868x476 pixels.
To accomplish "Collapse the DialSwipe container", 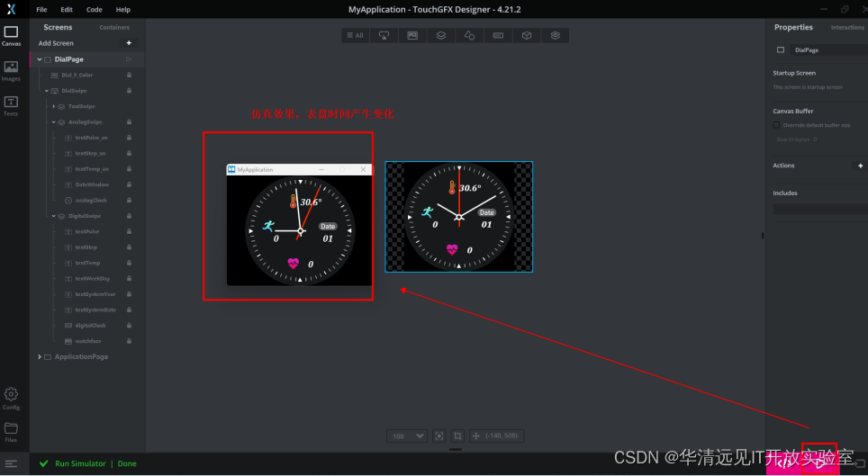I will click(x=47, y=91).
